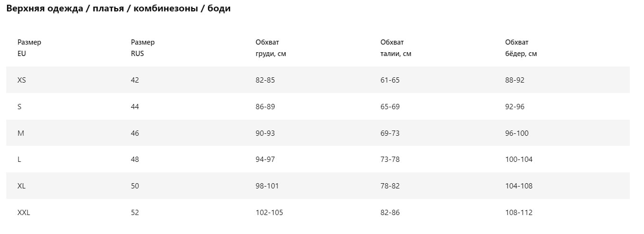
Task: Click the chest girth column header
Action: click(271, 48)
